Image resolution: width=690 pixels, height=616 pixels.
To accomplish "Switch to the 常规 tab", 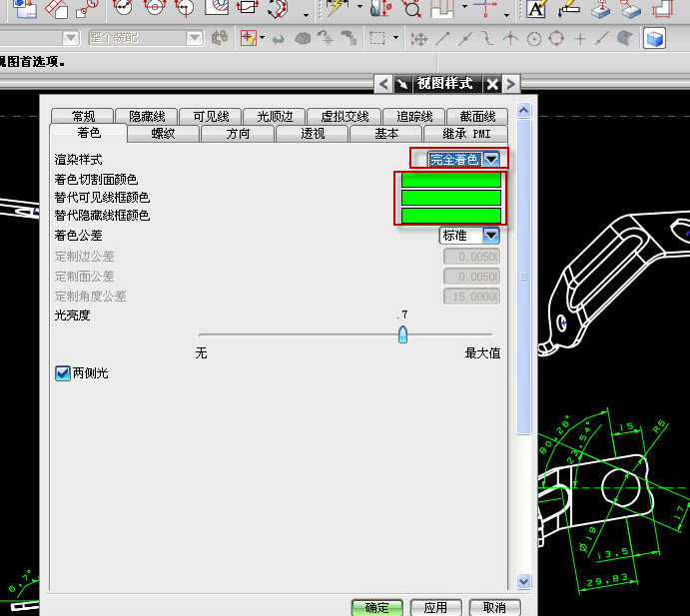I will point(83,116).
